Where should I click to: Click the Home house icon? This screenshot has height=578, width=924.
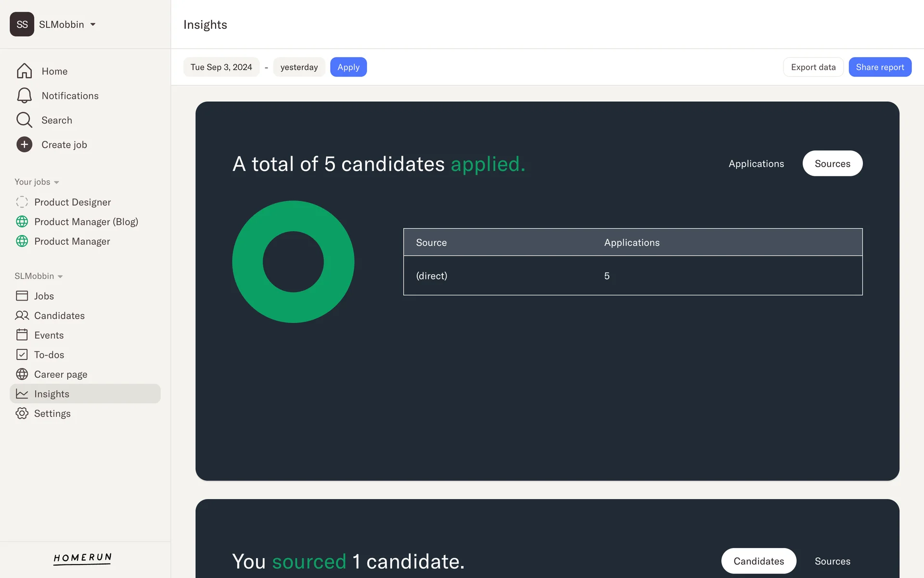[24, 71]
